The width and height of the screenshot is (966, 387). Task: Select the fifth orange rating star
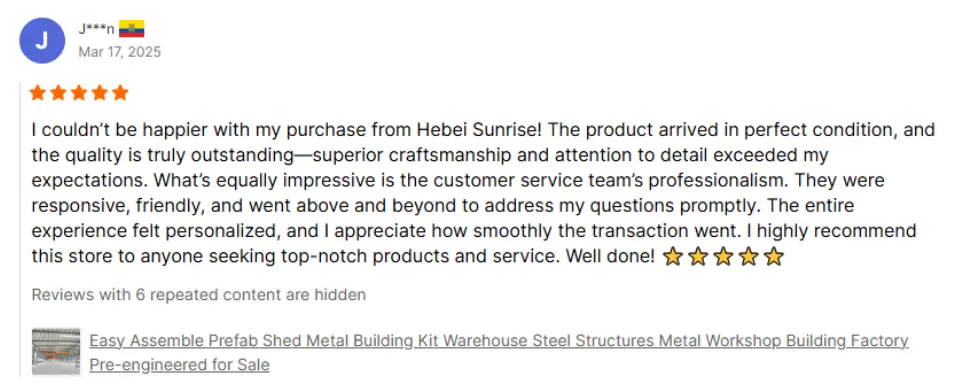tap(121, 93)
